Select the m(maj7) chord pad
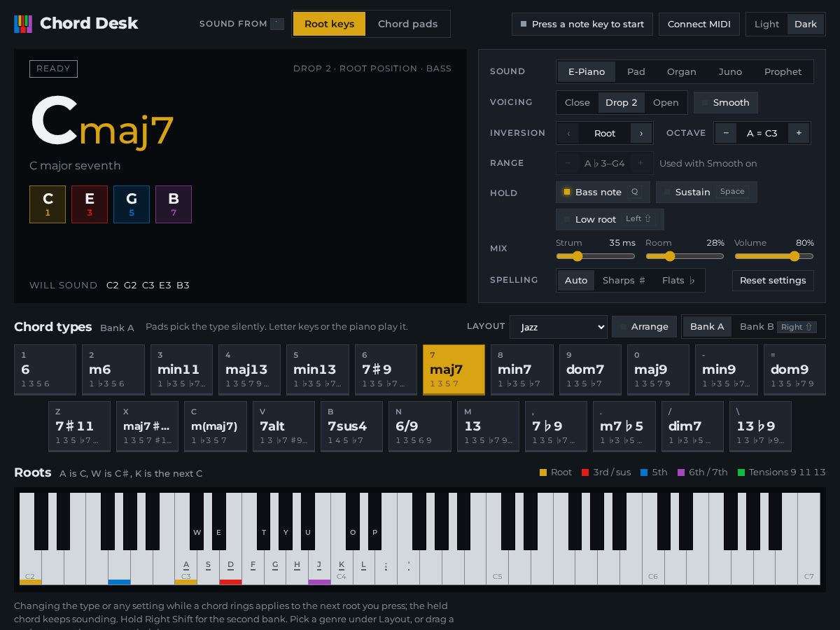This screenshot has width=840, height=630. pos(215,426)
